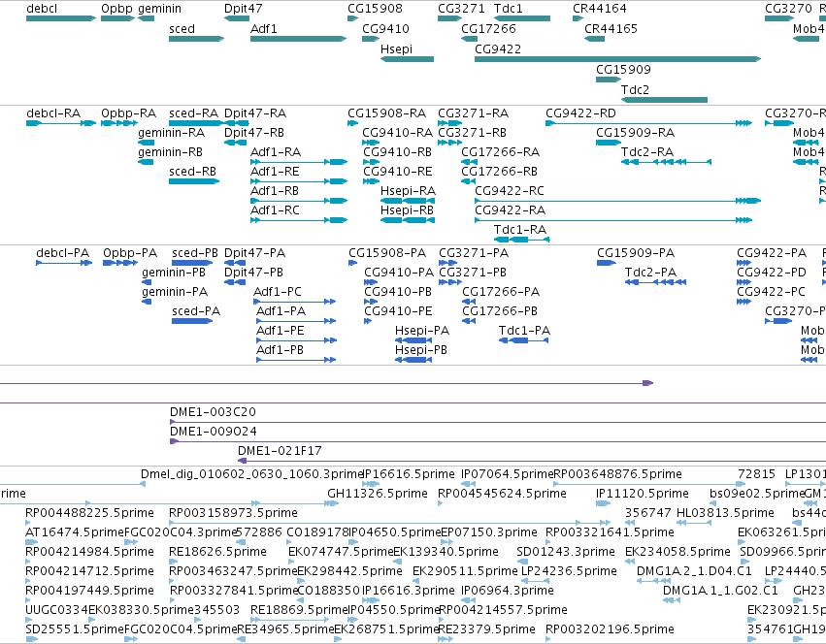
Task: Select EST RE18626.5prime
Action: [x=172, y=562]
